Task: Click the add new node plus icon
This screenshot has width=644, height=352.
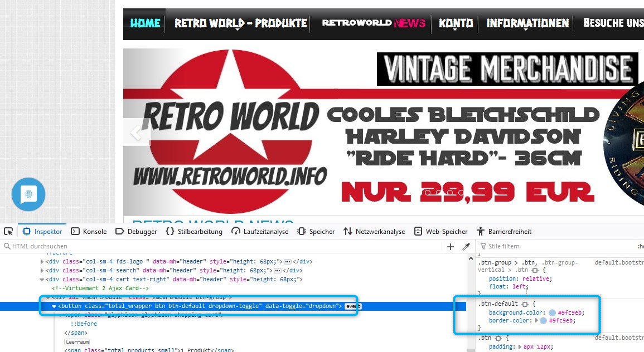Action: tap(451, 246)
